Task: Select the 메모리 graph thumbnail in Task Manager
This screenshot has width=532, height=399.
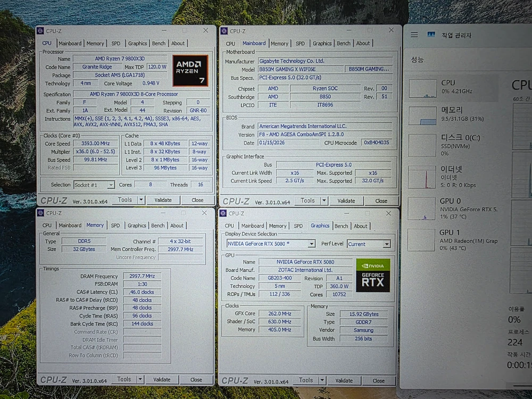Action: pyautogui.click(x=422, y=115)
